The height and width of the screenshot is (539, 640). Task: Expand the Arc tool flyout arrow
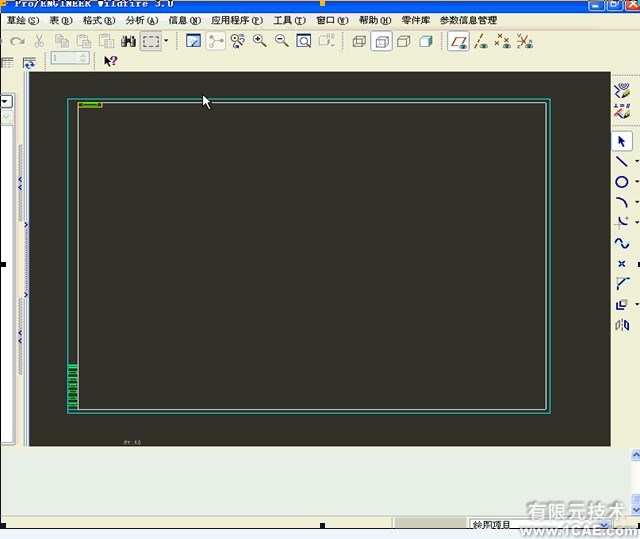tap(636, 202)
